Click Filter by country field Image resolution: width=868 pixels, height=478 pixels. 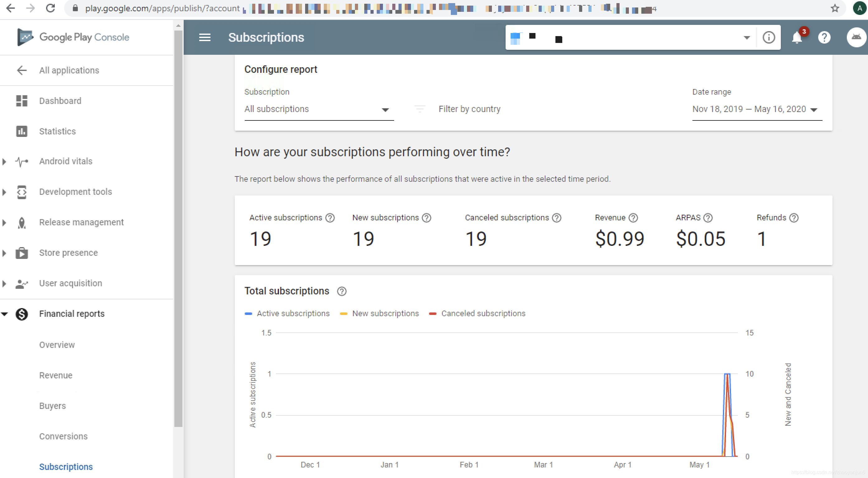pos(469,109)
